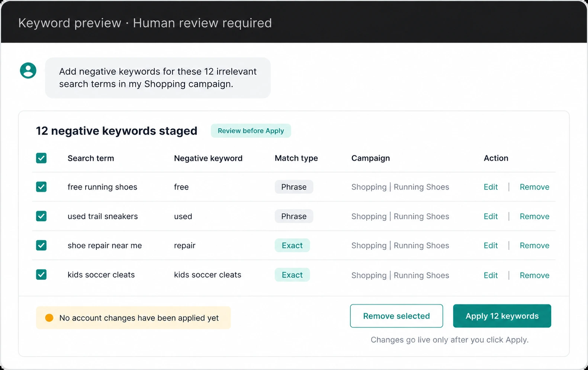
Task: Click '12 negative keywords staged' heading
Action: tap(116, 131)
